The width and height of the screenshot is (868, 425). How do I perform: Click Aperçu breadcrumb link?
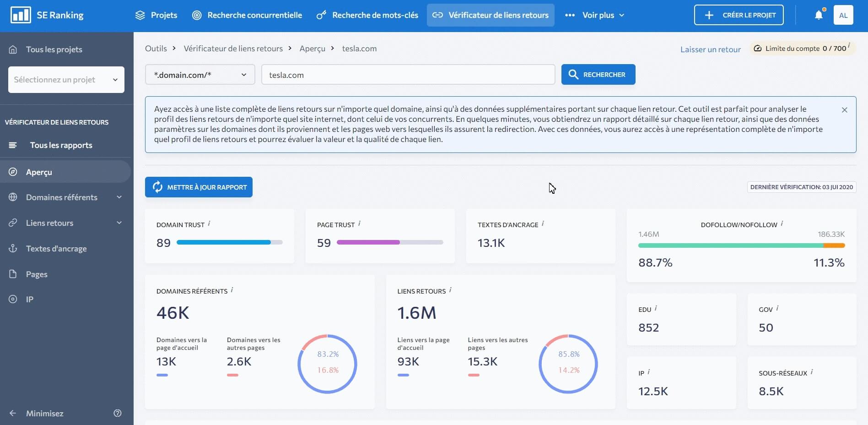[x=313, y=48]
